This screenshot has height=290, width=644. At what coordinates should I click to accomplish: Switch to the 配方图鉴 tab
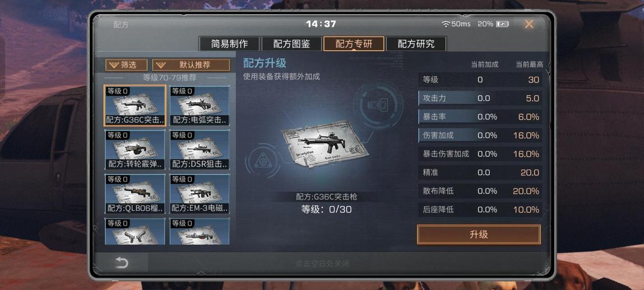pyautogui.click(x=291, y=44)
